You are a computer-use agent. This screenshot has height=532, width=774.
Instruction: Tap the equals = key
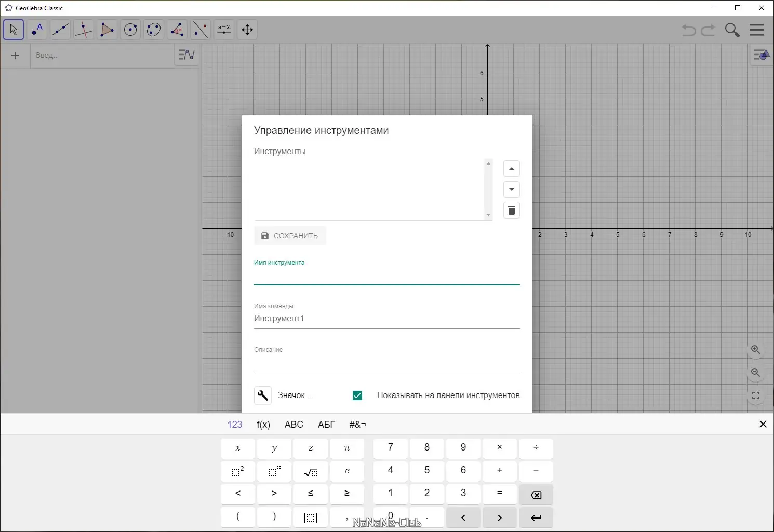(x=500, y=494)
